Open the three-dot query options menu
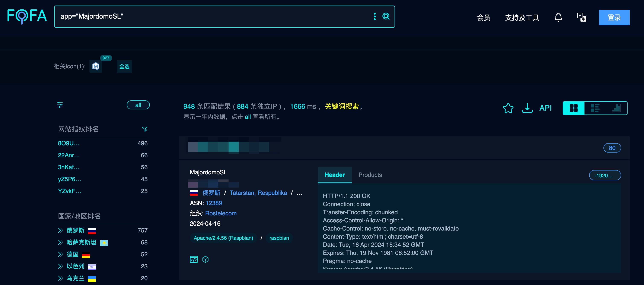Viewport: 644px width, 285px height. (374, 16)
